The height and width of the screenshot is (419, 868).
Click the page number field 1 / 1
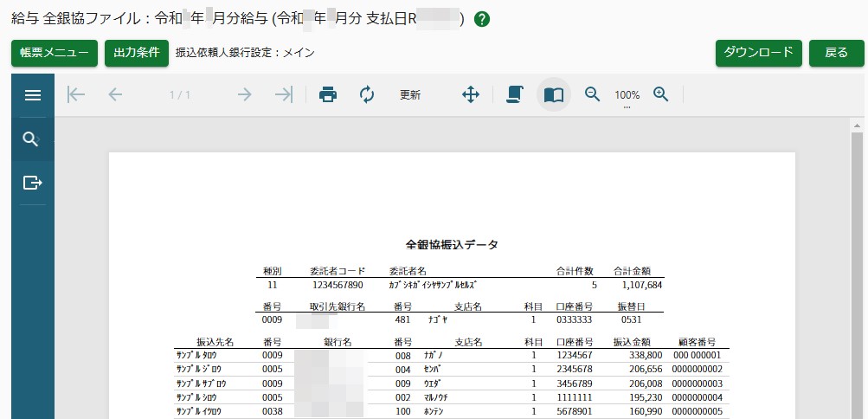(180, 95)
